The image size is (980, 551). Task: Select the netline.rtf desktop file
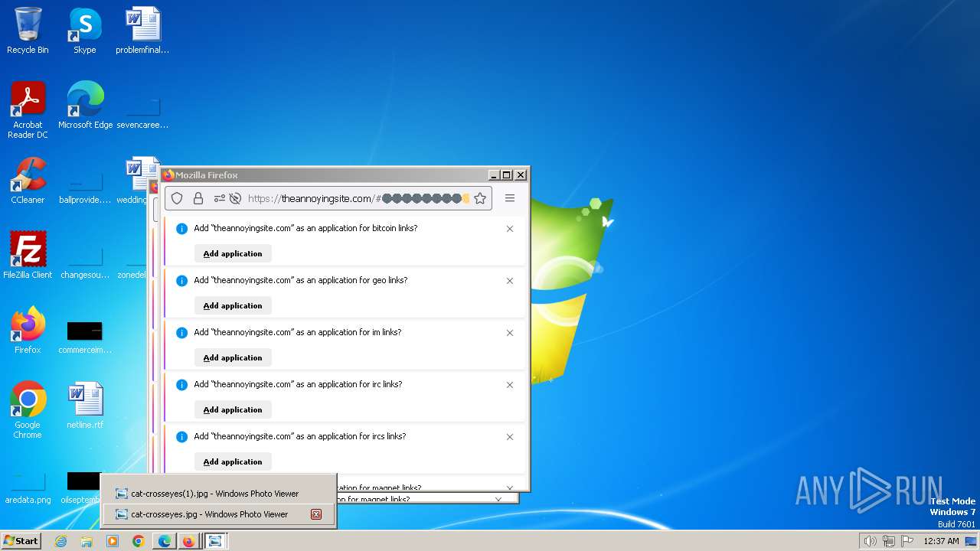coord(84,406)
